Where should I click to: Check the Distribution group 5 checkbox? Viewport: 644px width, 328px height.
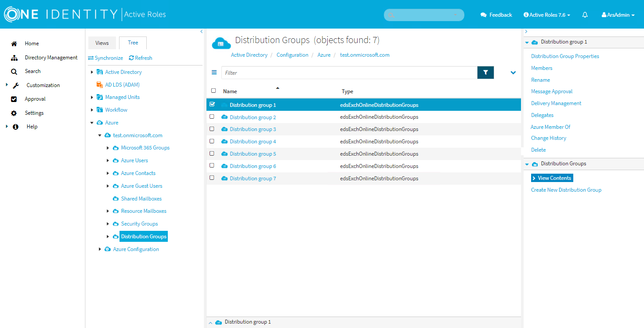(212, 153)
